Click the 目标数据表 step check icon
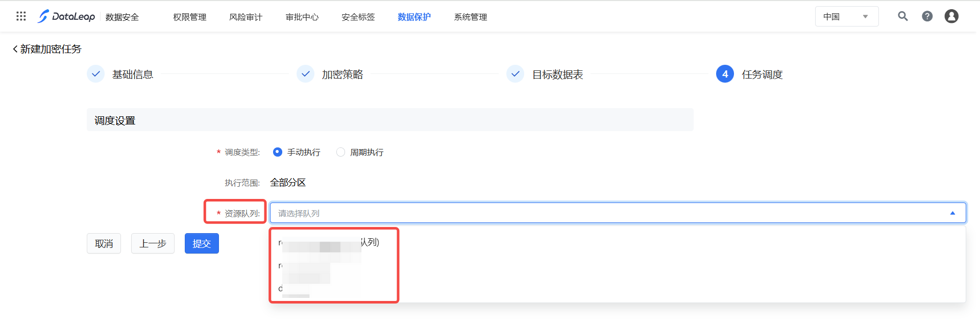This screenshot has width=980, height=328. tap(516, 74)
